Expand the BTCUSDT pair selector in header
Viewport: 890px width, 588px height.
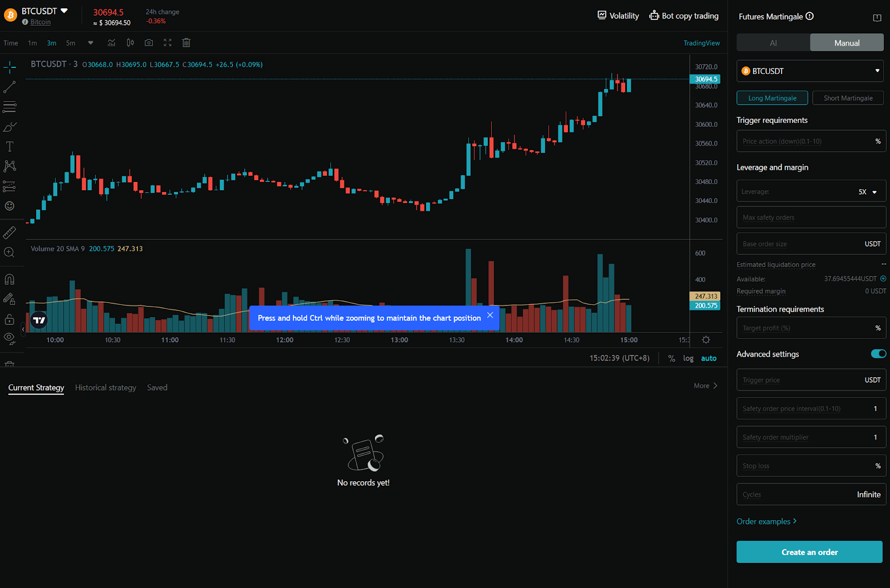click(x=64, y=11)
